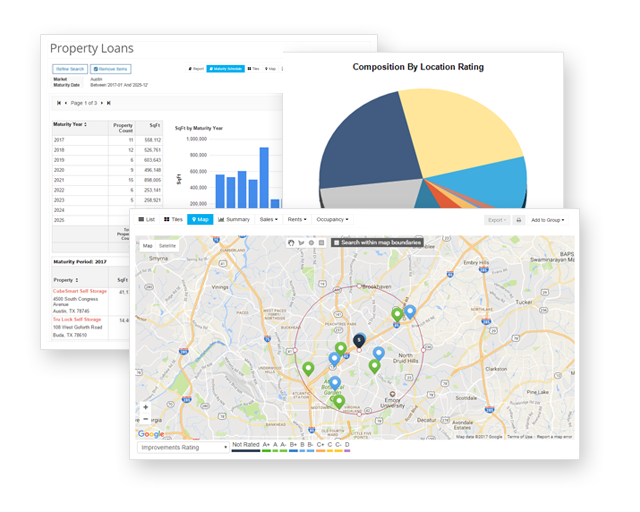Click the Not Rated legend swatch

click(x=245, y=450)
